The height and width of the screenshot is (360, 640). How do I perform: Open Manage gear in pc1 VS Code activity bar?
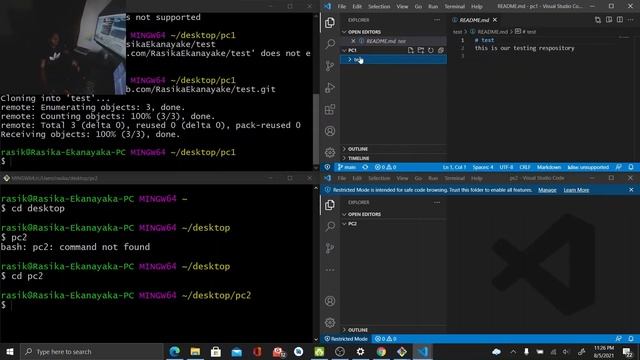(x=330, y=152)
